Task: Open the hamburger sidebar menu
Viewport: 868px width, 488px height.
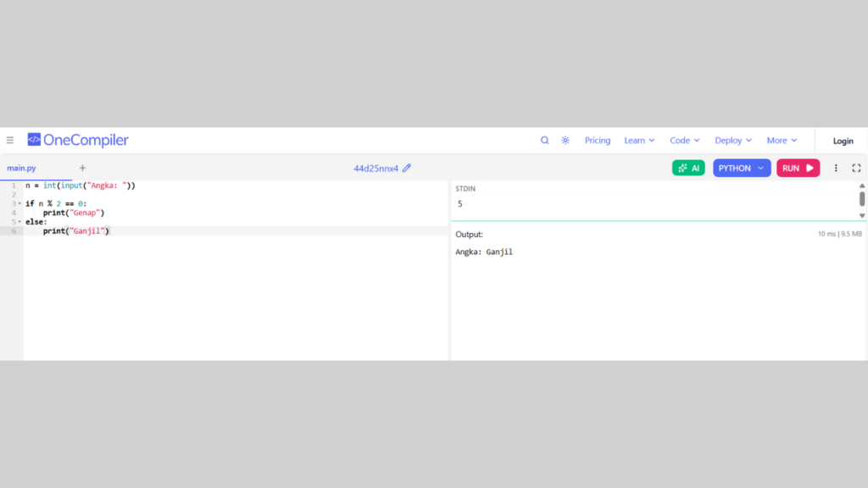Action: pos(10,141)
